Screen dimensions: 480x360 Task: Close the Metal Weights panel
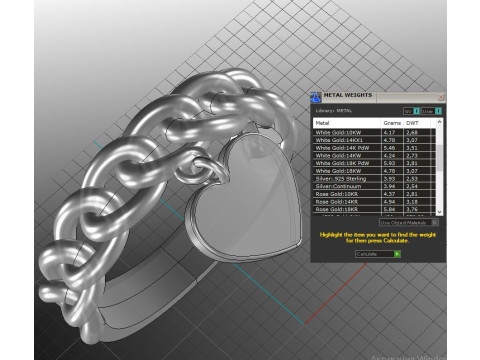point(441,97)
